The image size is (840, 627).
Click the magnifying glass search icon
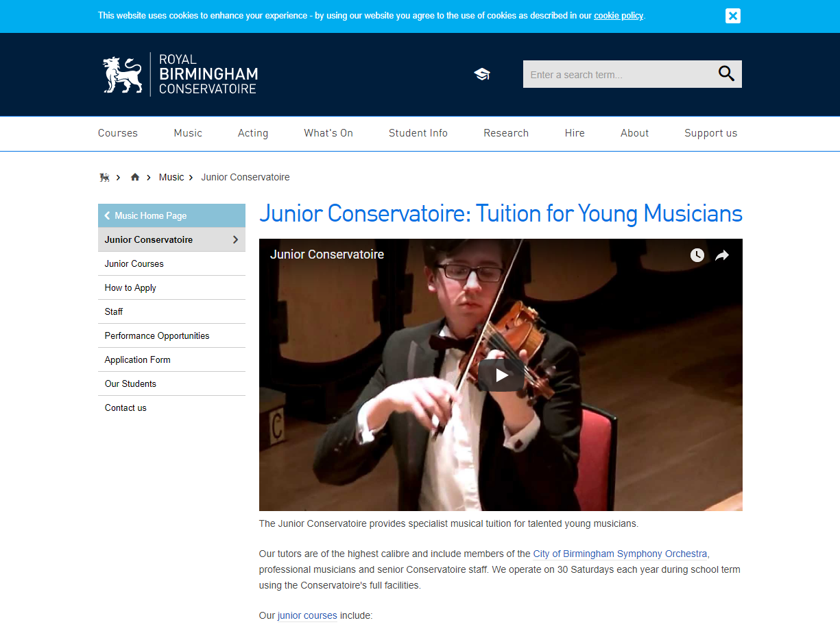[x=726, y=73]
